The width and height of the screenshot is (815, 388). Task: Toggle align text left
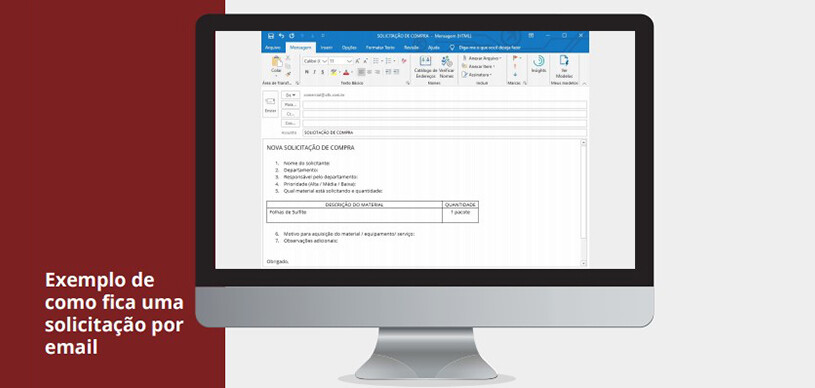pos(362,72)
